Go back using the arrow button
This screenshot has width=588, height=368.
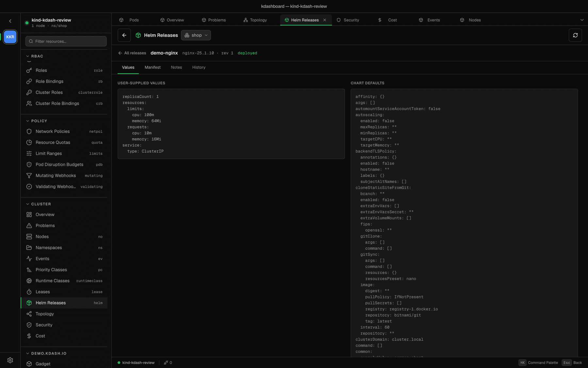point(124,35)
